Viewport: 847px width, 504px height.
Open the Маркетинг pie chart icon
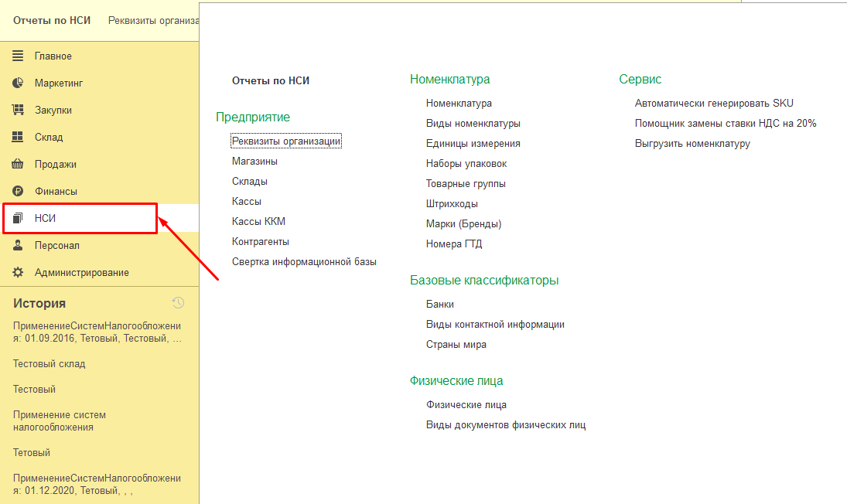18,83
